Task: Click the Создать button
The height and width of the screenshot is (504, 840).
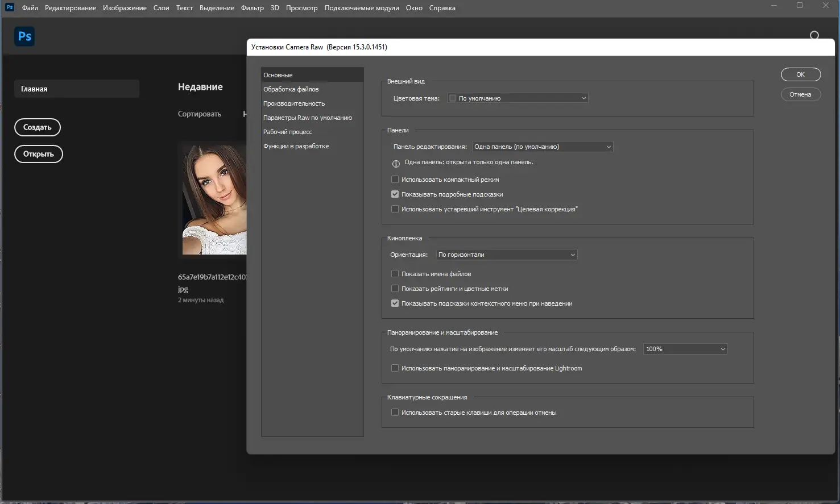Action: pyautogui.click(x=38, y=127)
